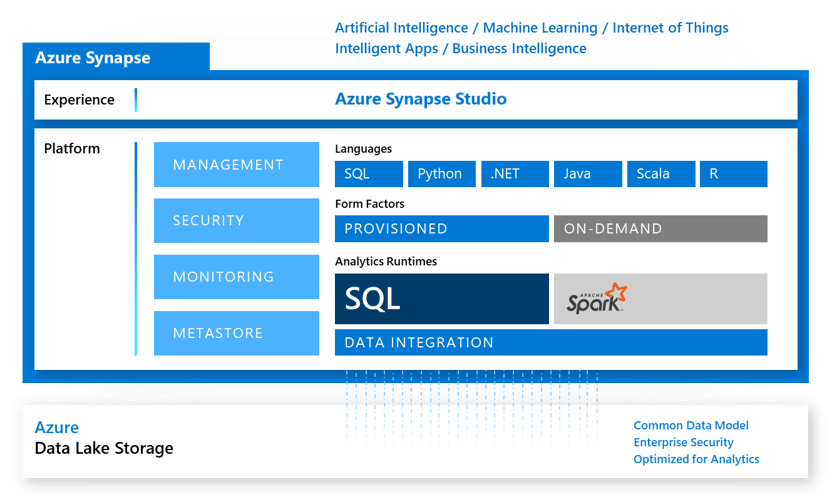Choose the Python language tile

pyautogui.click(x=441, y=174)
